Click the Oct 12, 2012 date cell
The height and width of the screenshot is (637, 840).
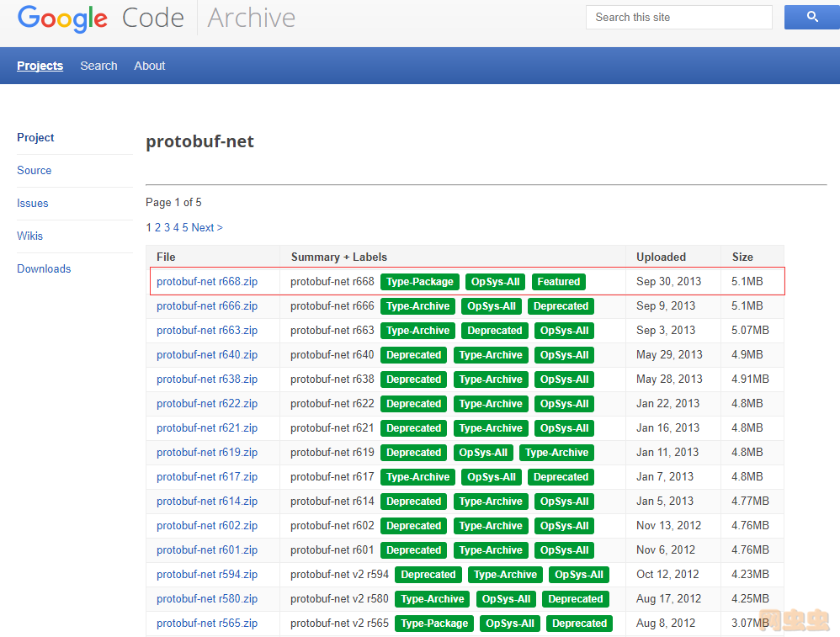click(667, 575)
